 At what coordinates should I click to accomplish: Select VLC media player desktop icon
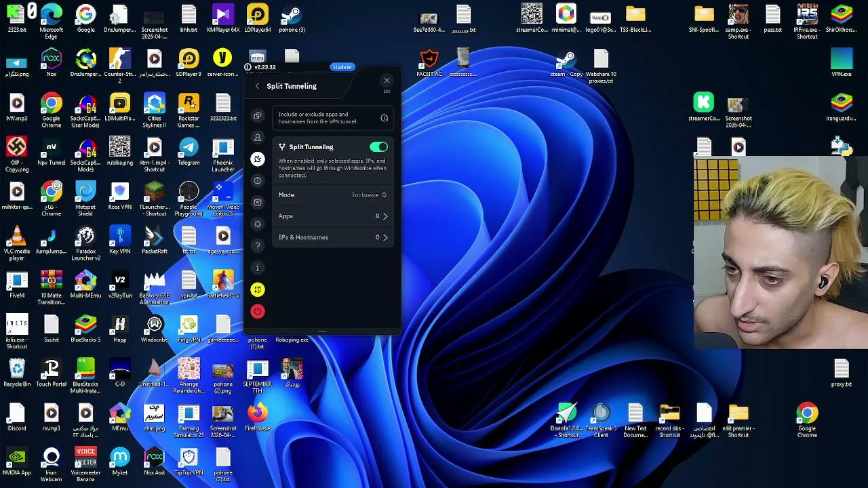pyautogui.click(x=17, y=243)
